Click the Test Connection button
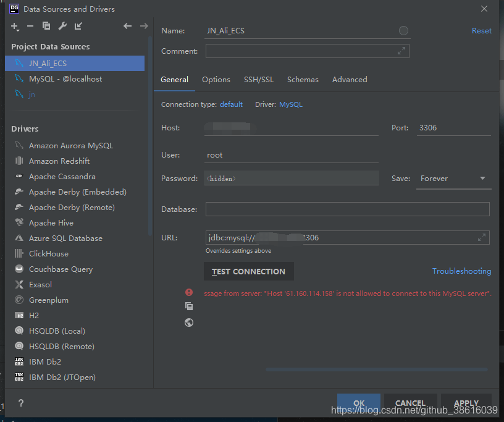Screen dimensions: 504x422 [249, 271]
